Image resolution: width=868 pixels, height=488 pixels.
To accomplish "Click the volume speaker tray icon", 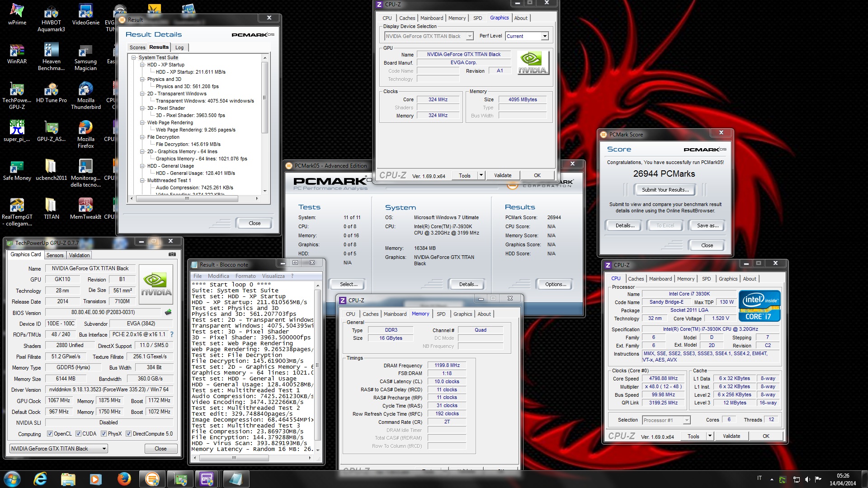I will 807,479.
